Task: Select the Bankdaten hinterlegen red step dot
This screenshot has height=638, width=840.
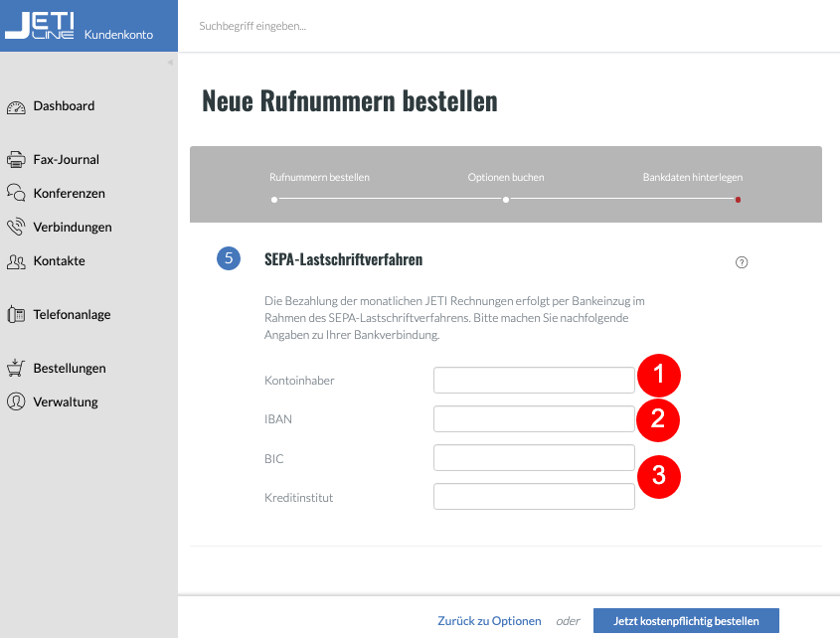Action: pyautogui.click(x=739, y=200)
